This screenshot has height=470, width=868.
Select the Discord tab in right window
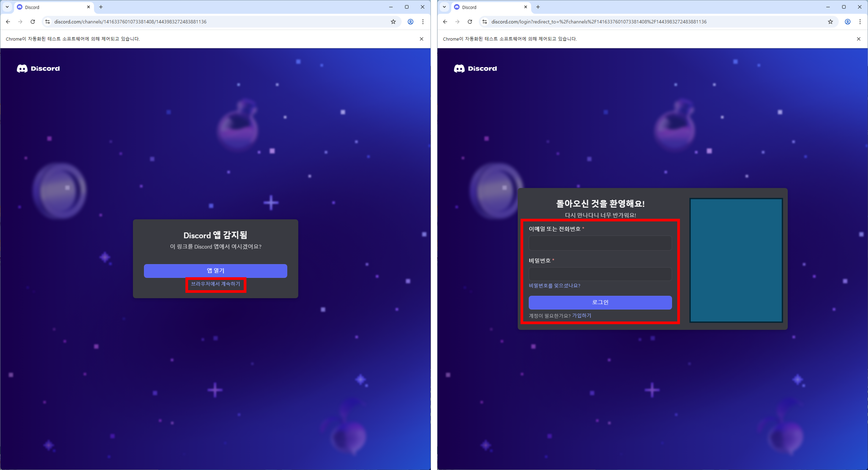coord(485,7)
